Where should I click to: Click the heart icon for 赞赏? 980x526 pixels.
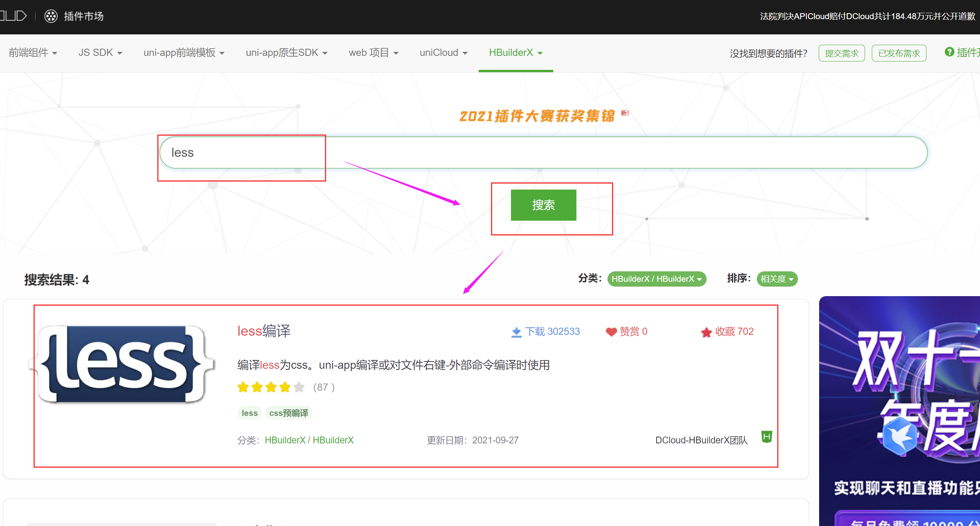click(611, 332)
